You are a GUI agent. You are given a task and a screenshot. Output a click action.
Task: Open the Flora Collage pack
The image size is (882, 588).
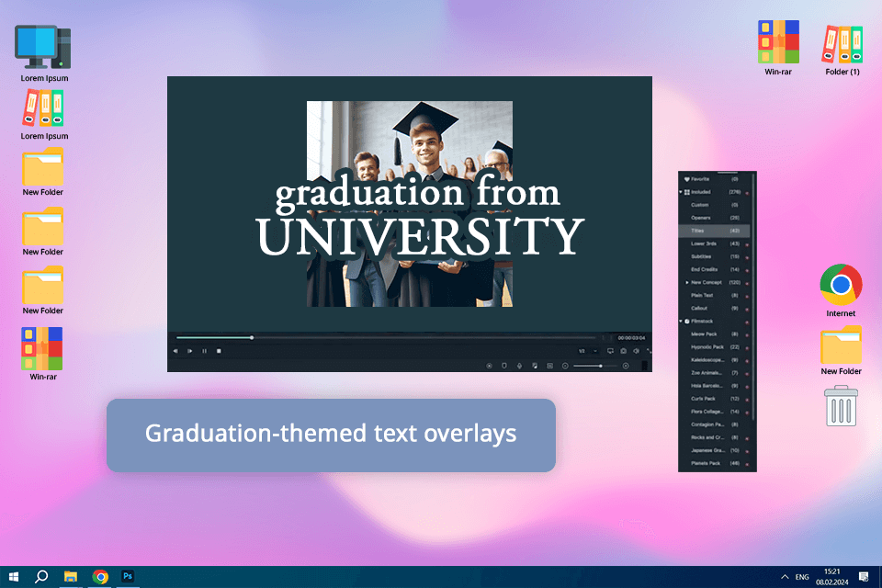(x=715, y=412)
